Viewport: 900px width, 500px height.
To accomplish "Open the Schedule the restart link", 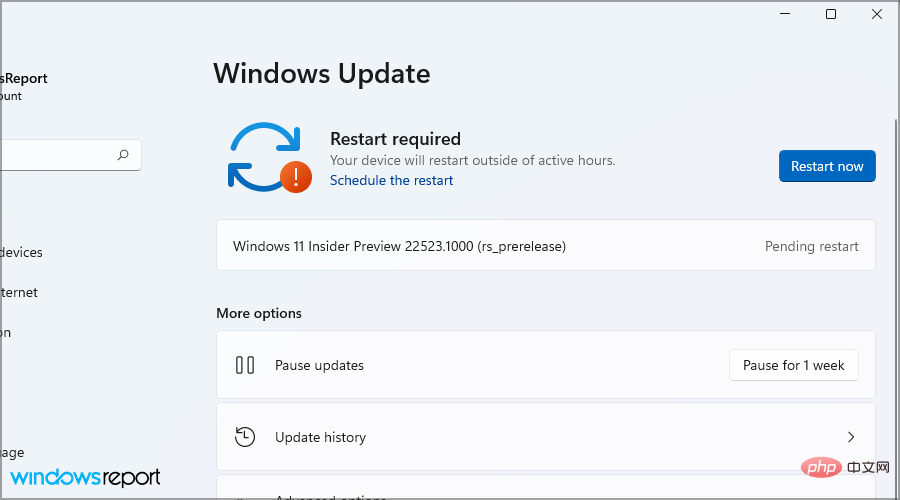I will tap(391, 180).
